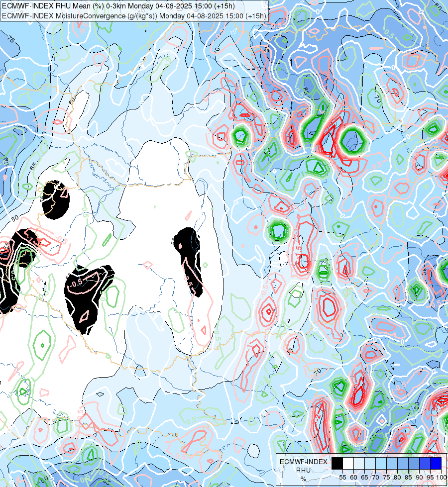
Task: Click the 55 tick label in the legend
Action: pyautogui.click(x=342, y=478)
